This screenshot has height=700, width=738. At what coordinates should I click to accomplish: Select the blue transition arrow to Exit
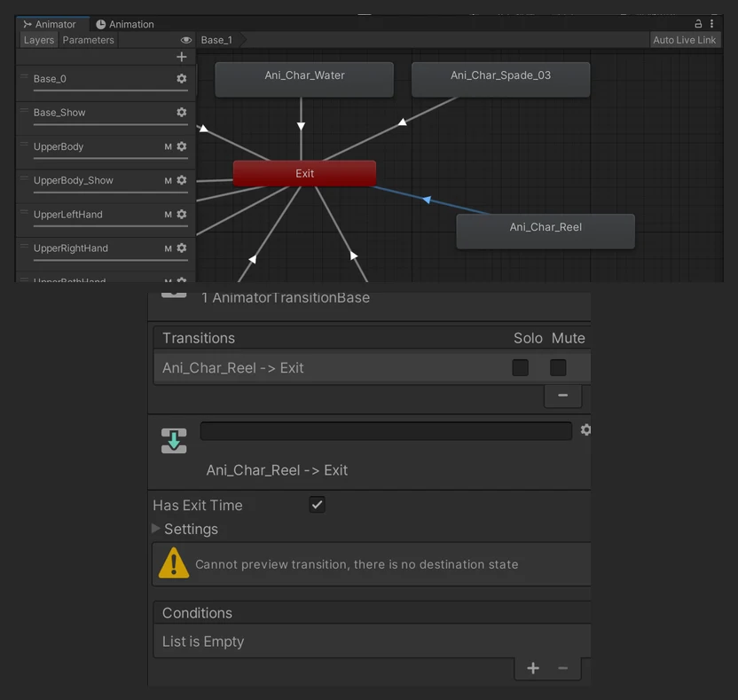[x=427, y=200]
